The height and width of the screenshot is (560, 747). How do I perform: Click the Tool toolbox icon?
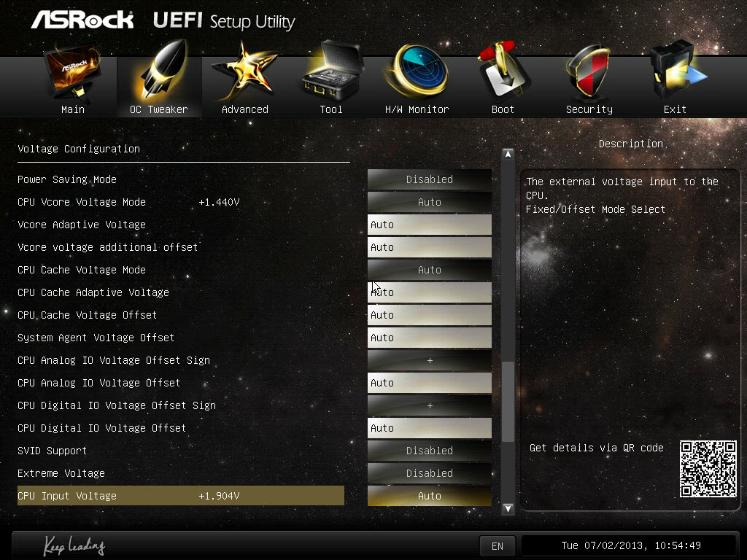(x=332, y=71)
